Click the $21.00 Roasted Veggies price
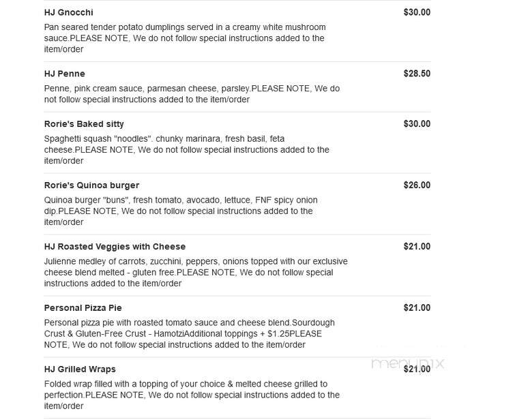Viewport: 530px width, 420px height. (x=417, y=247)
